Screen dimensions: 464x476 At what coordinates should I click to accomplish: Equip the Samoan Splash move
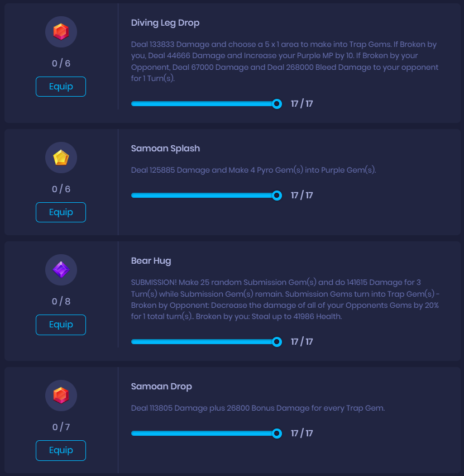tap(61, 212)
